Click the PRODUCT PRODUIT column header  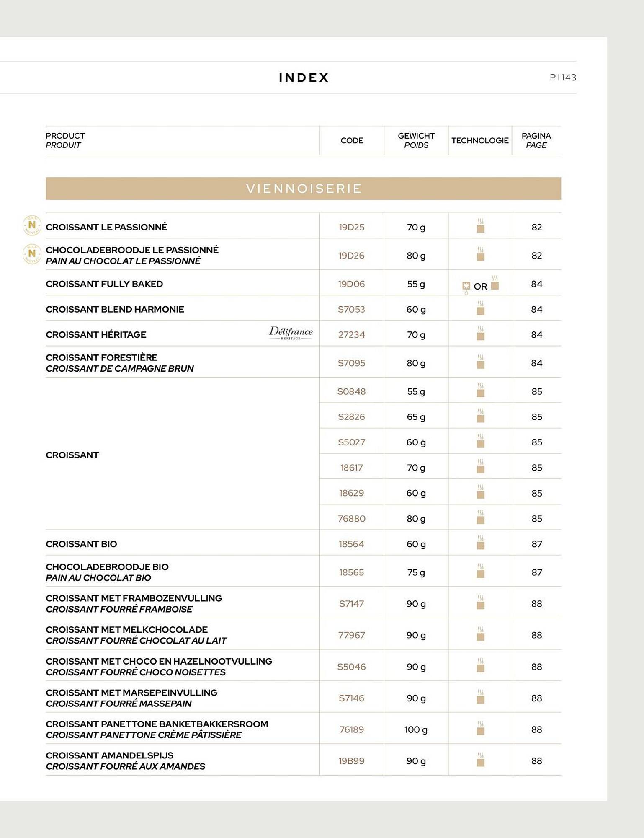pos(65,140)
